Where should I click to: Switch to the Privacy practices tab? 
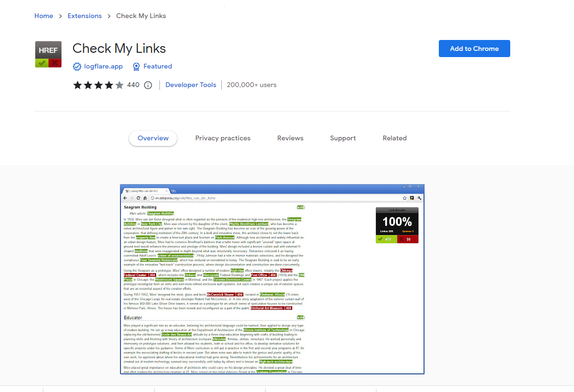[x=223, y=138]
